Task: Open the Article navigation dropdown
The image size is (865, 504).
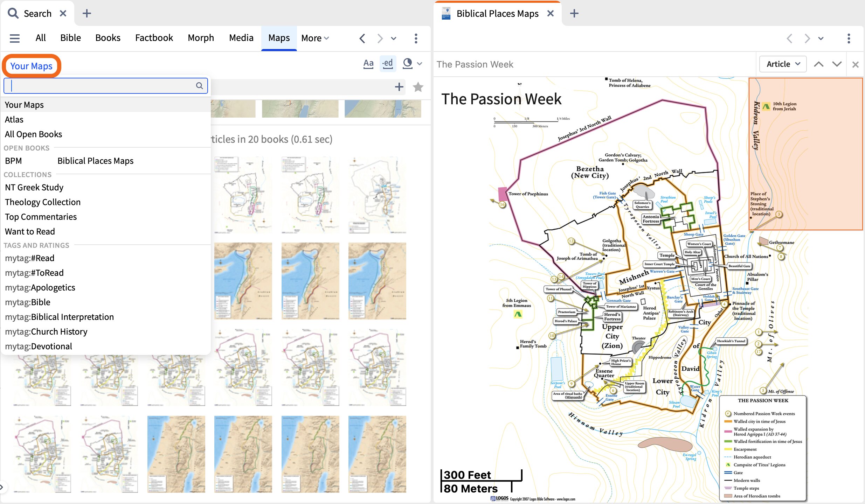Action: pos(783,64)
